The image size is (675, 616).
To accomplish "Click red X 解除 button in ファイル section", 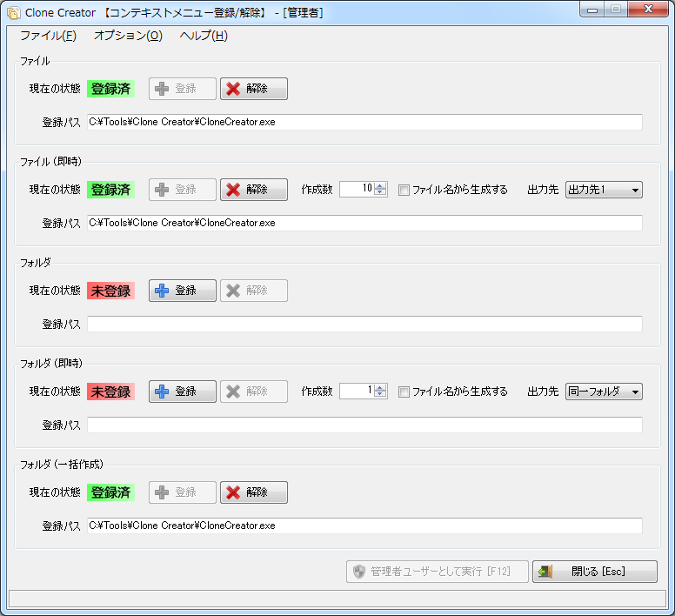I will [x=253, y=89].
